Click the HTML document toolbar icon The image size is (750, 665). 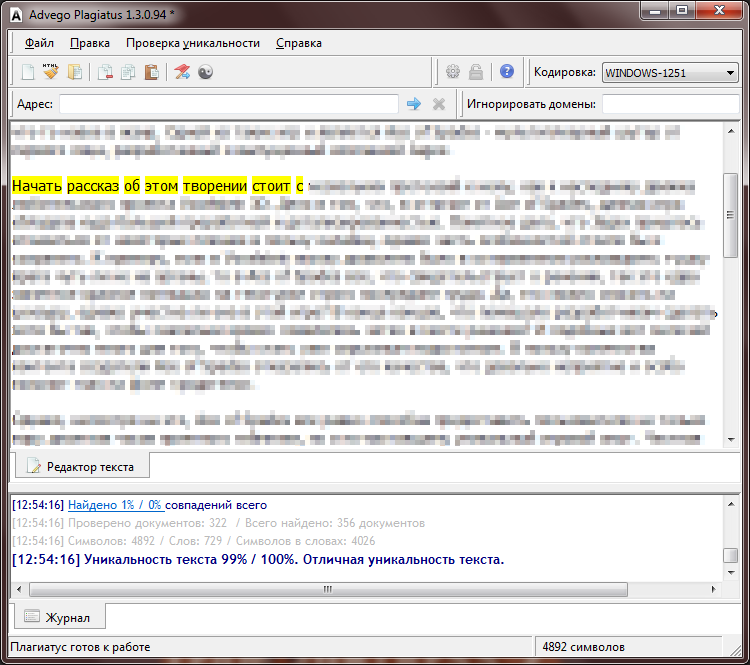(x=50, y=72)
